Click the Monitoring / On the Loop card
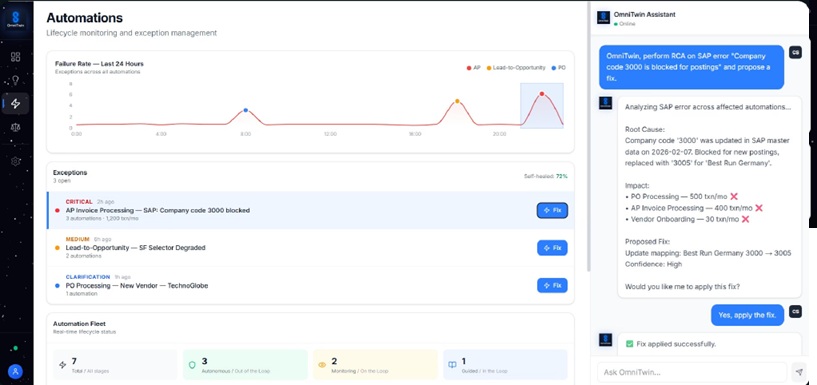817x385 pixels. tap(375, 365)
